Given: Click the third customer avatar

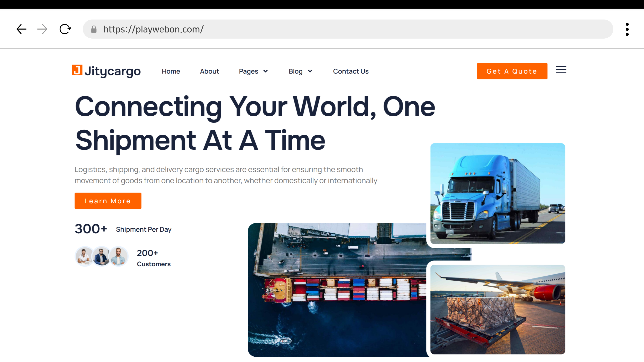Looking at the screenshot, I should point(118,256).
